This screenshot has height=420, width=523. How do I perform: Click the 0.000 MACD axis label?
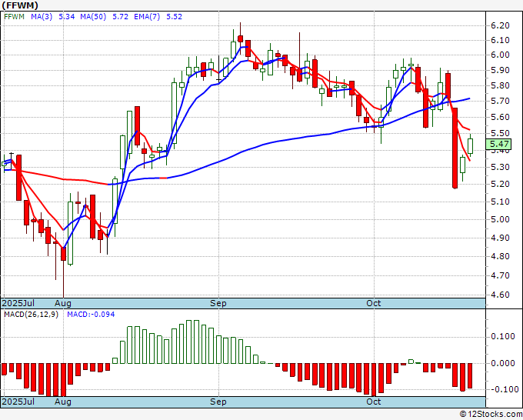503,363
